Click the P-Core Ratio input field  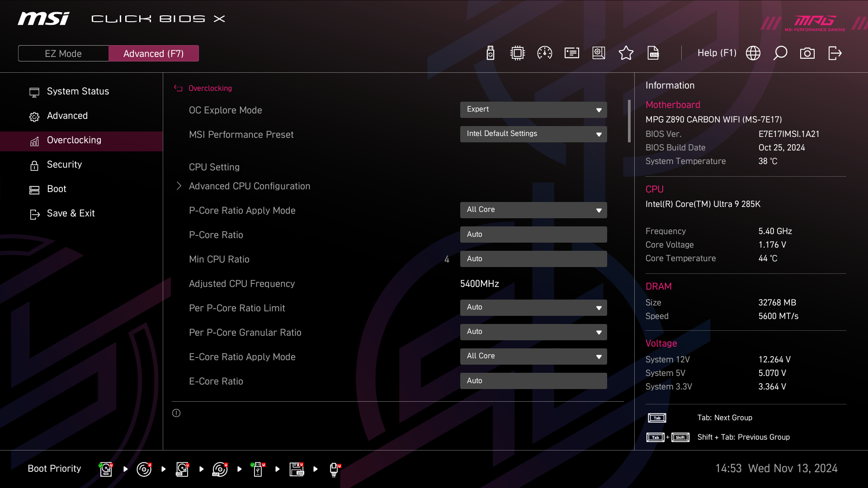click(x=533, y=235)
